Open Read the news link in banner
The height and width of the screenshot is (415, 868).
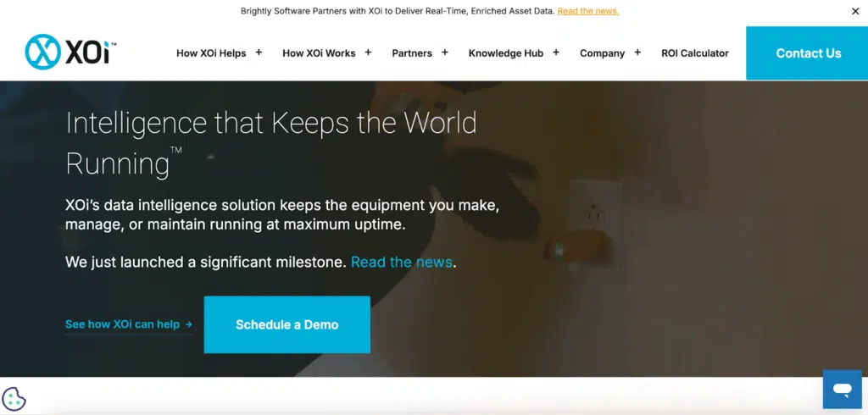coord(587,11)
